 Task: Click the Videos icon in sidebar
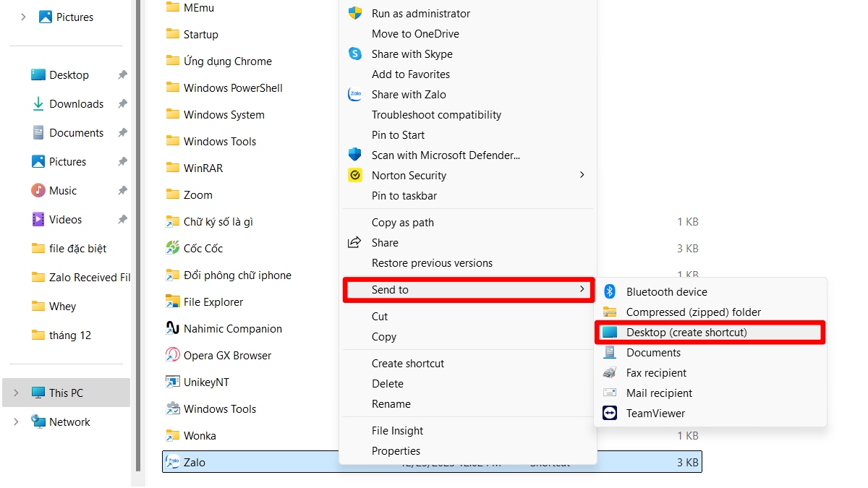pos(38,219)
